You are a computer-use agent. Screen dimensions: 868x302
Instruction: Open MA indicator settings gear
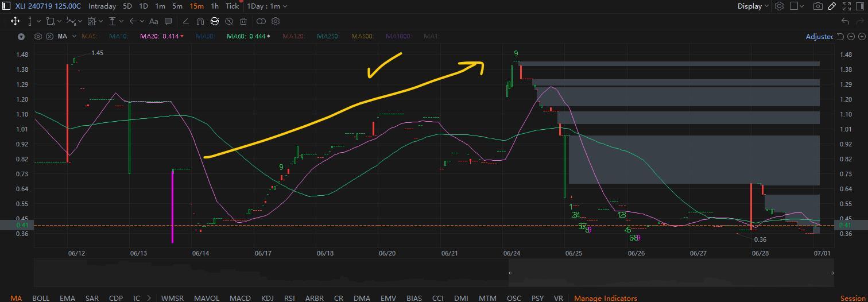point(38,36)
